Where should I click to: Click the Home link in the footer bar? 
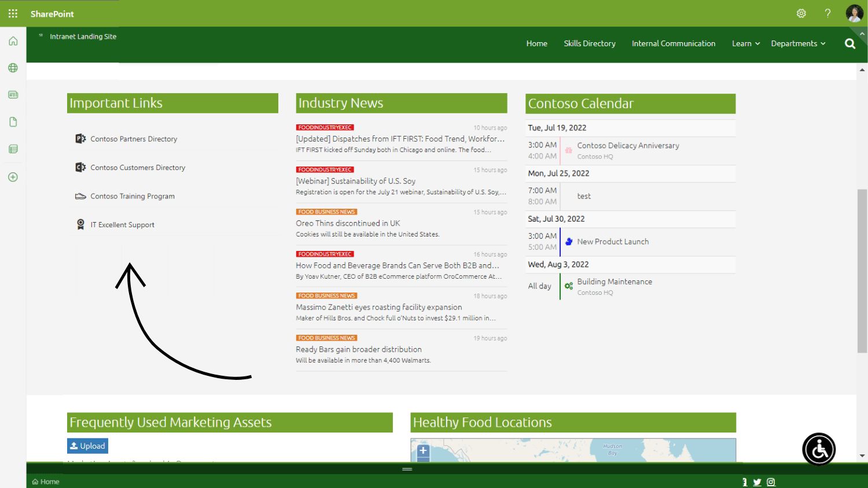pyautogui.click(x=46, y=482)
